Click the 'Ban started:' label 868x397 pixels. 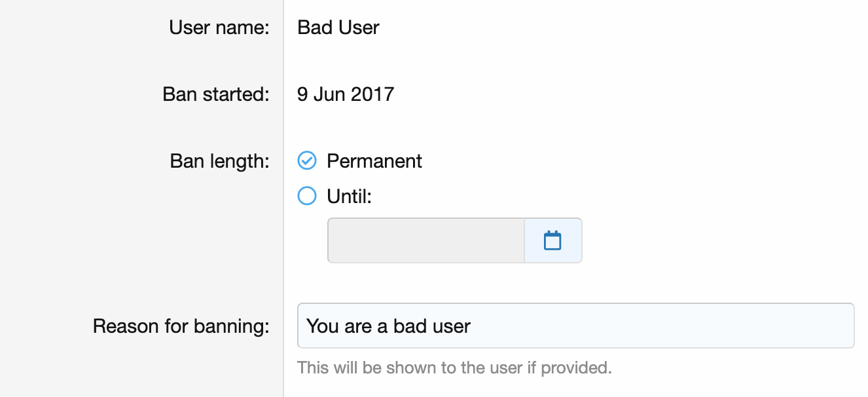216,94
